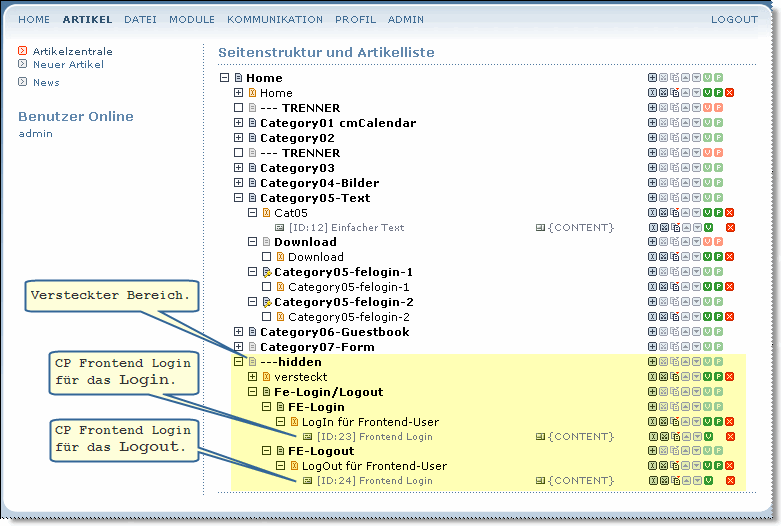Click the page icon next to Category04-Bilder
Viewport: 781px width, 526px height.
(x=252, y=183)
